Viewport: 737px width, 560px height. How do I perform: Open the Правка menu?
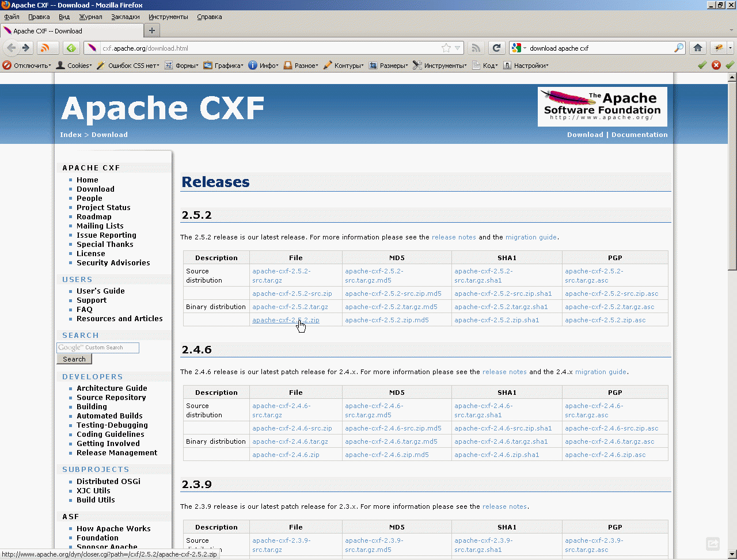39,17
